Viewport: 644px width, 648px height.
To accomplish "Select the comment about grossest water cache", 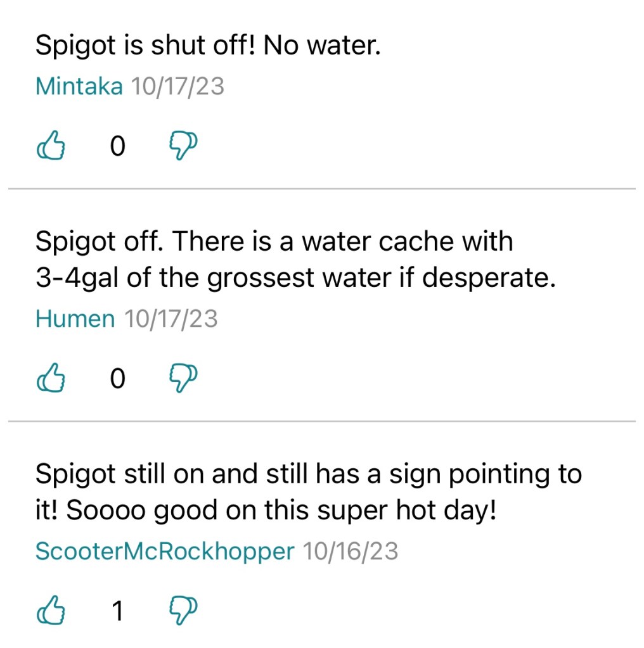I will coord(295,260).
